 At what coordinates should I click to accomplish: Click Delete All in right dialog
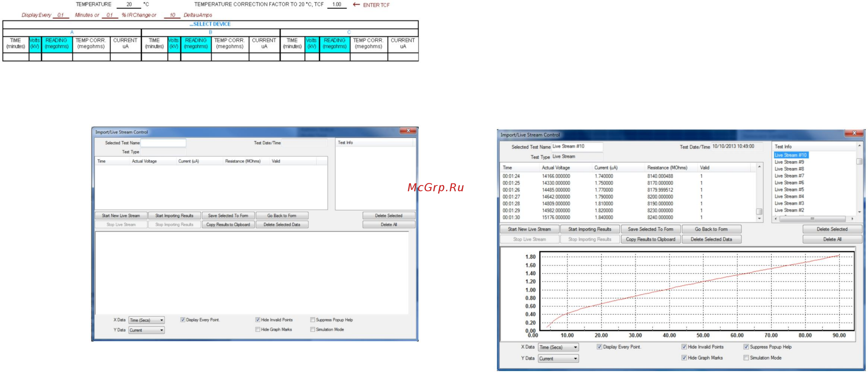[832, 239]
